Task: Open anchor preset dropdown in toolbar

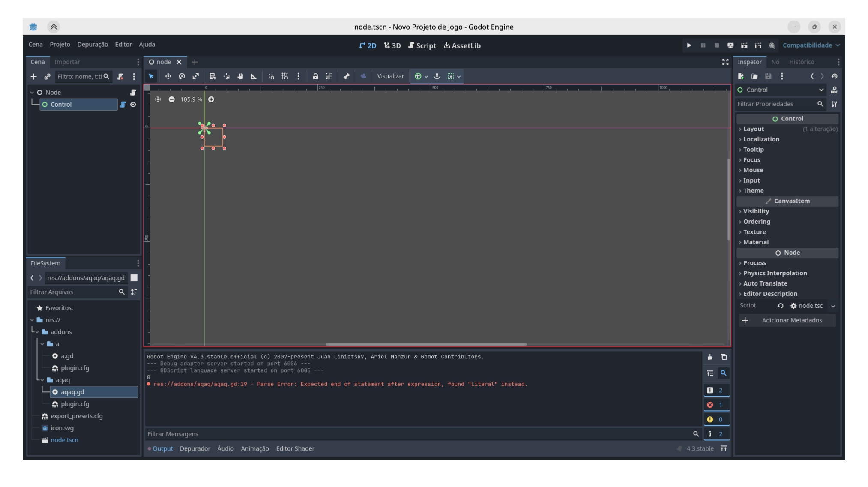Action: [x=422, y=76]
